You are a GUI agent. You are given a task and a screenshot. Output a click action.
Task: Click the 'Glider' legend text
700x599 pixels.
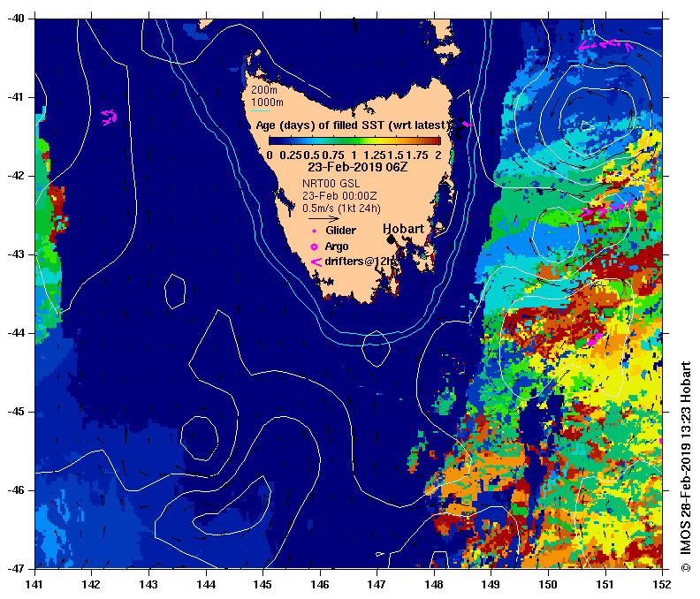click(x=340, y=231)
